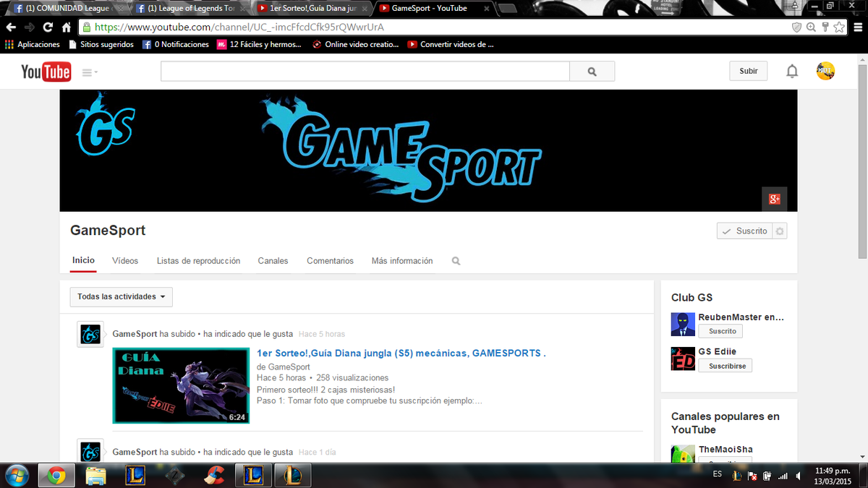Click the browser forward arrow

point(30,27)
